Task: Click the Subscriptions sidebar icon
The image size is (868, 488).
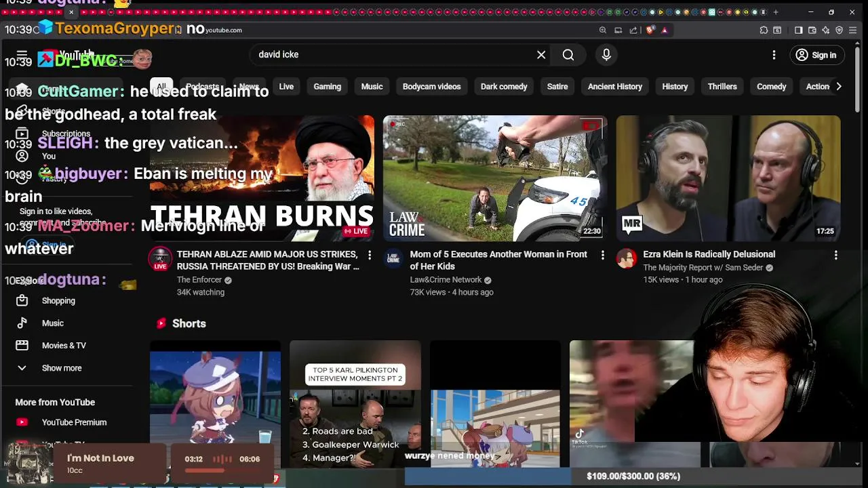Action: coord(22,134)
